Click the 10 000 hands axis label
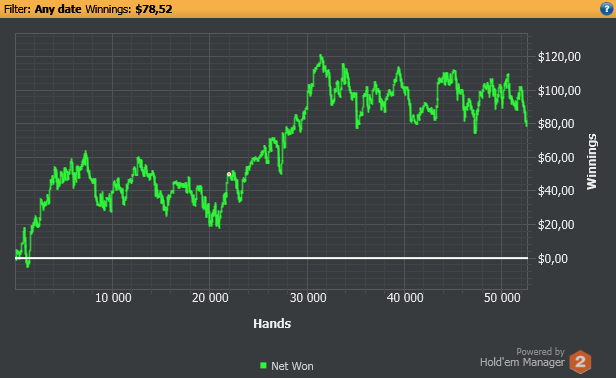The height and width of the screenshot is (378, 616). [113, 298]
